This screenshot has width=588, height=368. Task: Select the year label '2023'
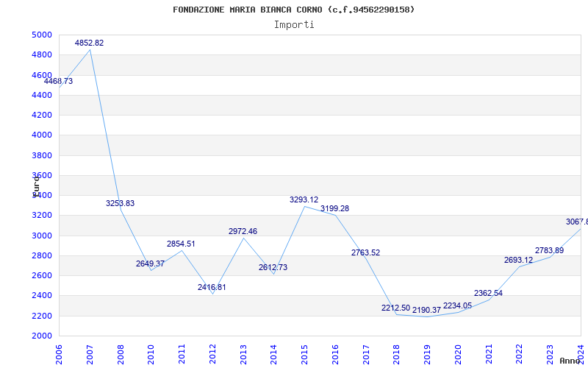551,355
